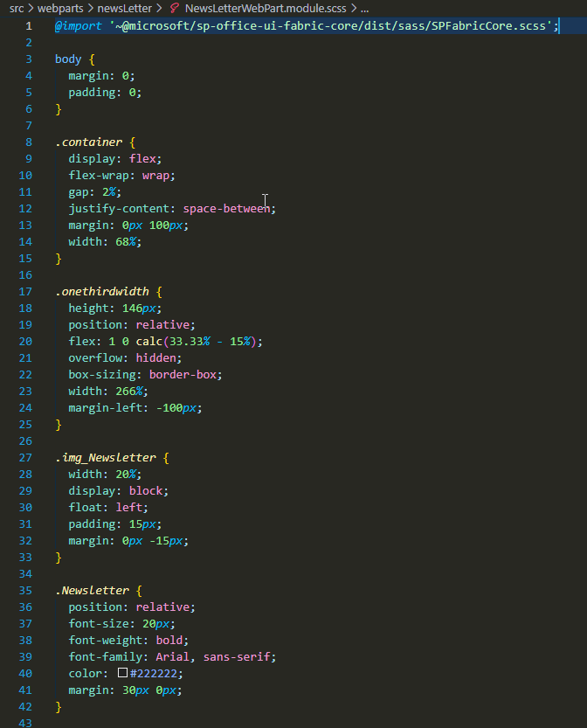This screenshot has height=728, width=587.
Task: Click line number 8 in the gutter
Action: pyautogui.click(x=29, y=142)
